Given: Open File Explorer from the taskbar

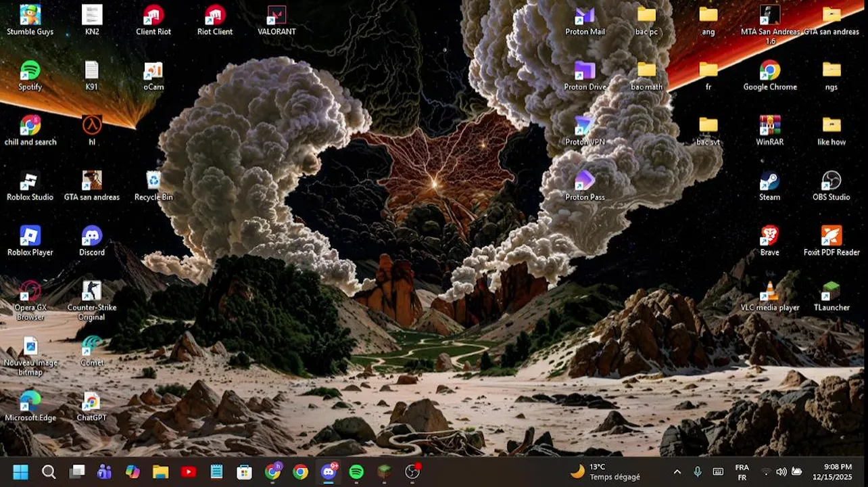Looking at the screenshot, I should click(x=161, y=471).
